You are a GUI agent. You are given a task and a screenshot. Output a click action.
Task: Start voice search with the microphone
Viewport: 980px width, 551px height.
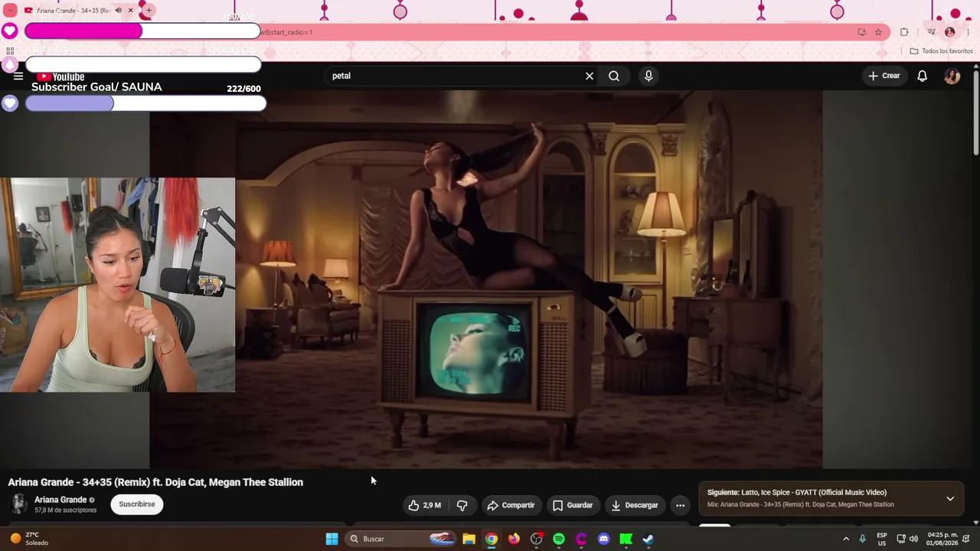[648, 76]
